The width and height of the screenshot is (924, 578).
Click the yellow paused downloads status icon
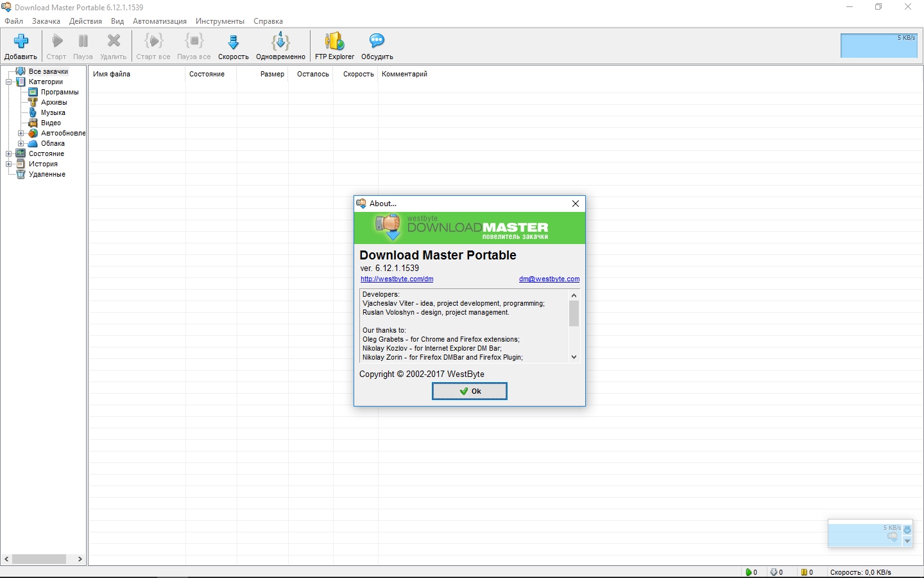click(803, 572)
